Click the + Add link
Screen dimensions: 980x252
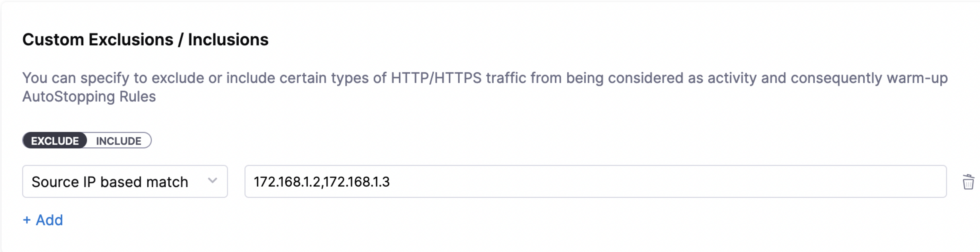click(43, 220)
